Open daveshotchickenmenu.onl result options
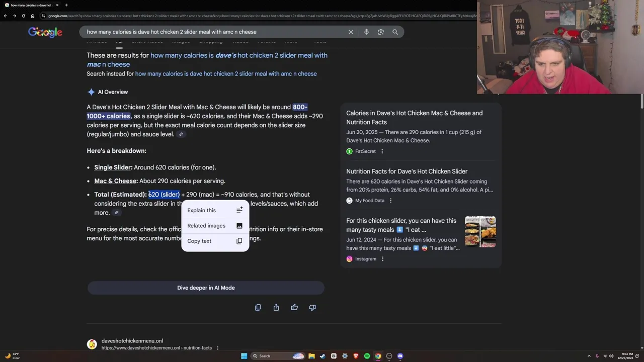Screen dimensions: 644x362 [x=217, y=348]
